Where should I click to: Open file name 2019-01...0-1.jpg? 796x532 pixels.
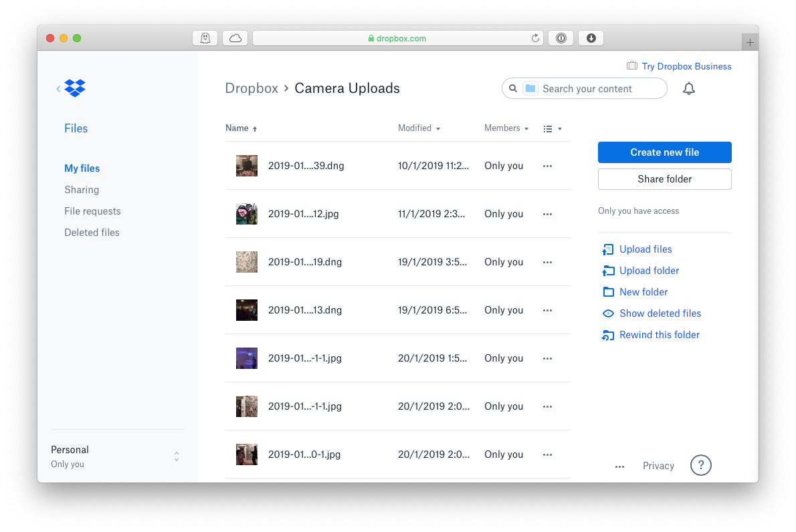[x=304, y=455]
